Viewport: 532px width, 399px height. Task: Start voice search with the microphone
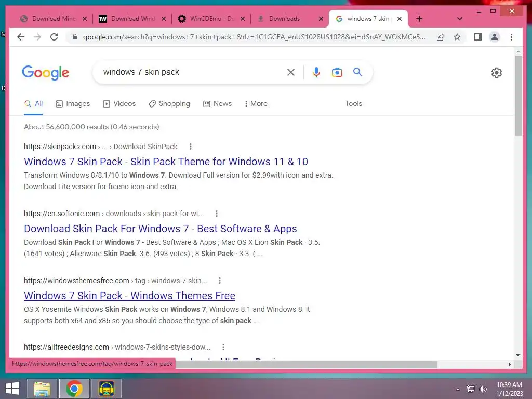[316, 72]
